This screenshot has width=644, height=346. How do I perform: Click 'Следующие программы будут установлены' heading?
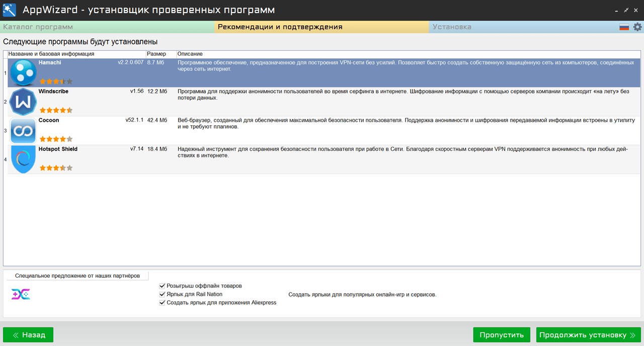(80, 42)
